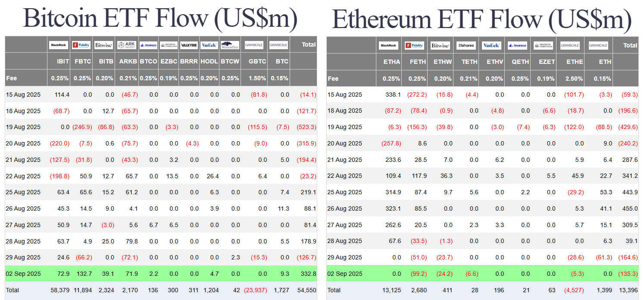Image resolution: width=644 pixels, height=300 pixels.
Task: Click the Fidelity logo above FBTC
Action: point(81,45)
